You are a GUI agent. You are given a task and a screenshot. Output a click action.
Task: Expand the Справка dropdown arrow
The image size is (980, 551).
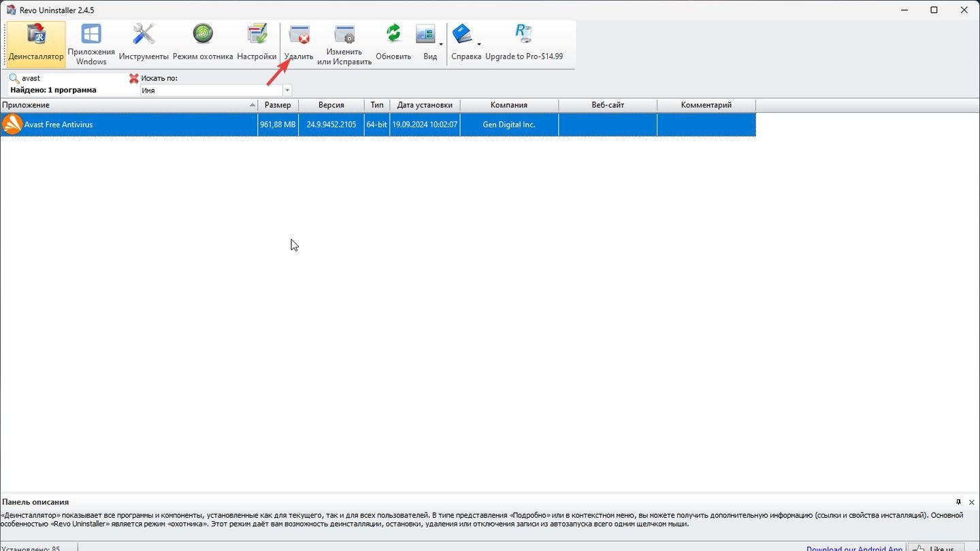[479, 45]
